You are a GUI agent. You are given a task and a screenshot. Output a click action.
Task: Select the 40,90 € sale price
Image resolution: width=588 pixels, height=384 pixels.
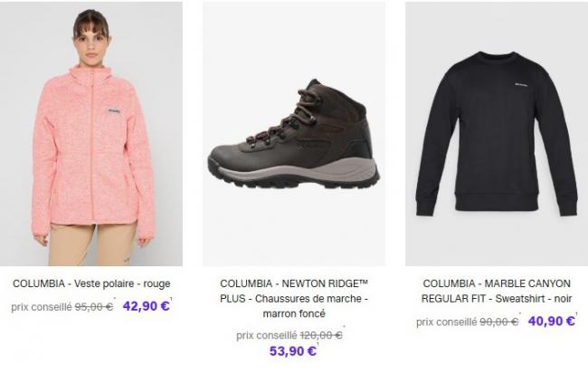point(551,322)
